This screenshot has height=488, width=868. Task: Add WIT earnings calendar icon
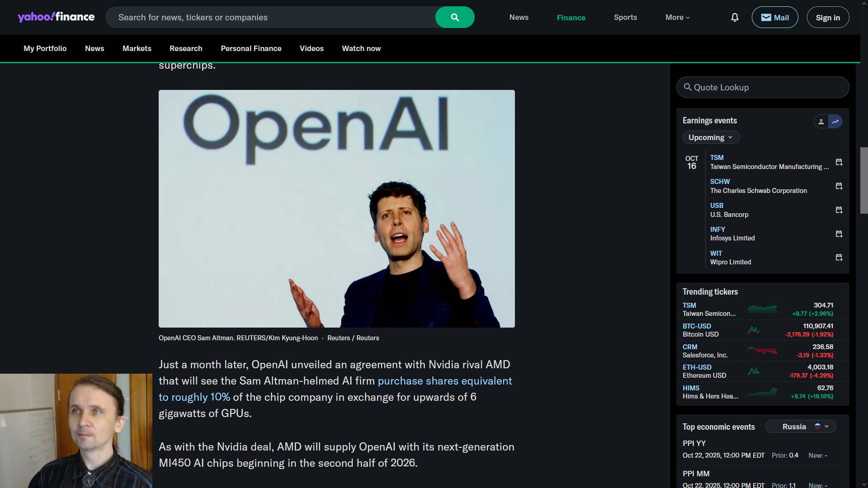[839, 258]
